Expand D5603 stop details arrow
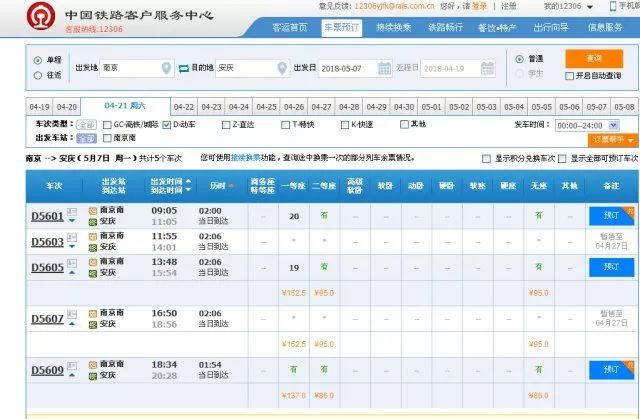640x419 pixels. [72, 246]
